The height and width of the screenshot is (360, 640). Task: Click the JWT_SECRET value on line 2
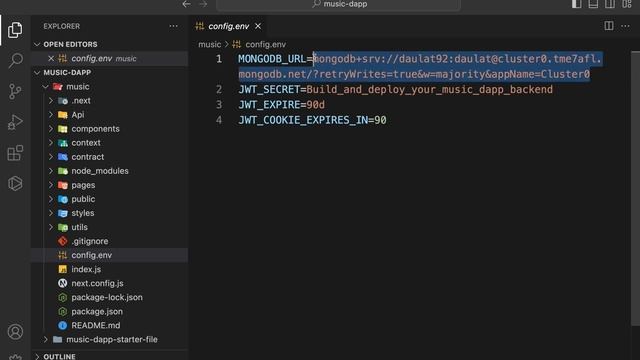pos(429,89)
